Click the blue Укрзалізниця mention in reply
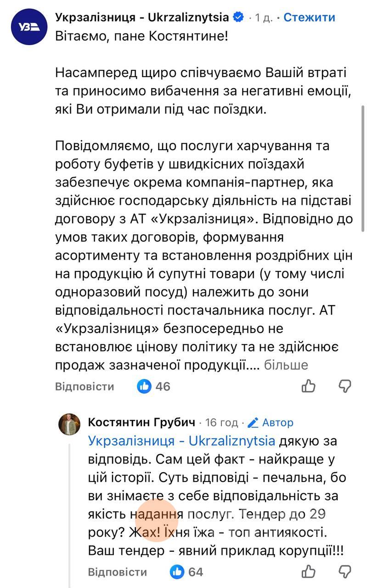This screenshot has height=588, width=367. click(181, 441)
